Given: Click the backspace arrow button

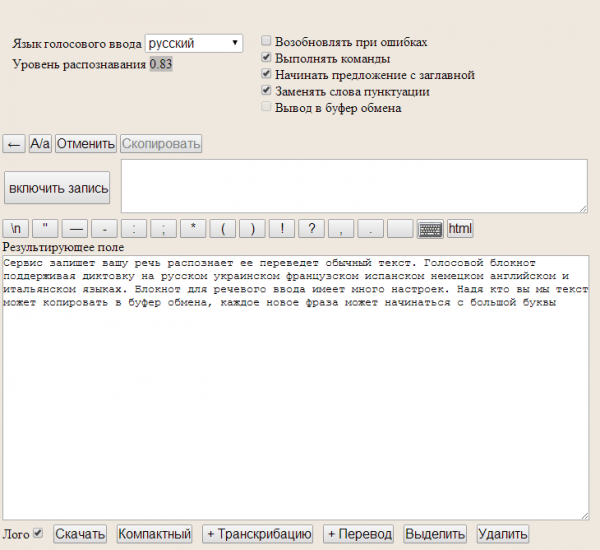Looking at the screenshot, I should [x=14, y=144].
